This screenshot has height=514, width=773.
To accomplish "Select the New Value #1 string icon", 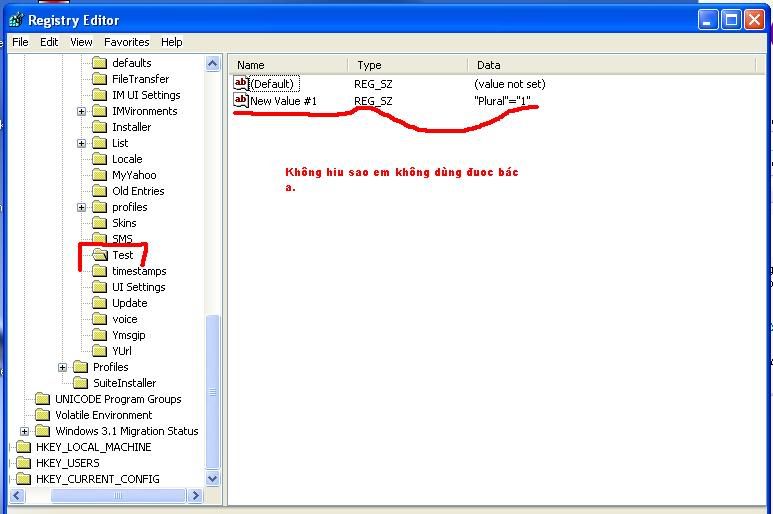I will pos(241,100).
